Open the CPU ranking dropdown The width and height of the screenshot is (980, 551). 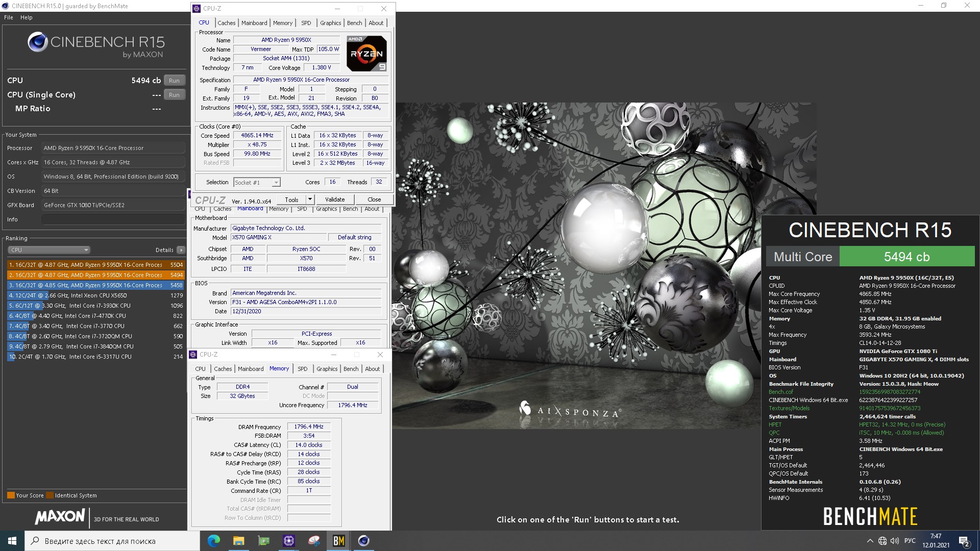tap(49, 250)
